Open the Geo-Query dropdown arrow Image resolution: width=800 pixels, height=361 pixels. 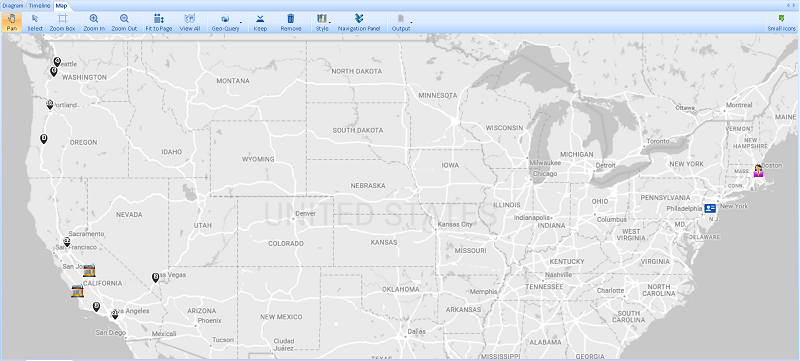click(241, 23)
